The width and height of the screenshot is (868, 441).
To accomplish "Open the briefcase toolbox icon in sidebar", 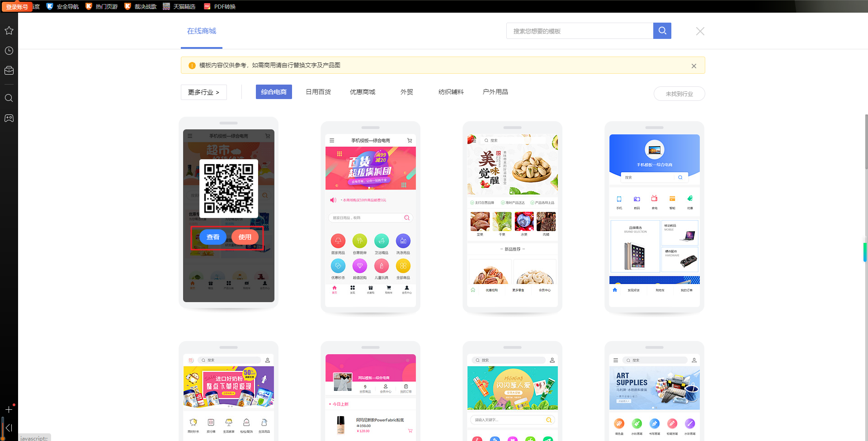I will pos(9,71).
